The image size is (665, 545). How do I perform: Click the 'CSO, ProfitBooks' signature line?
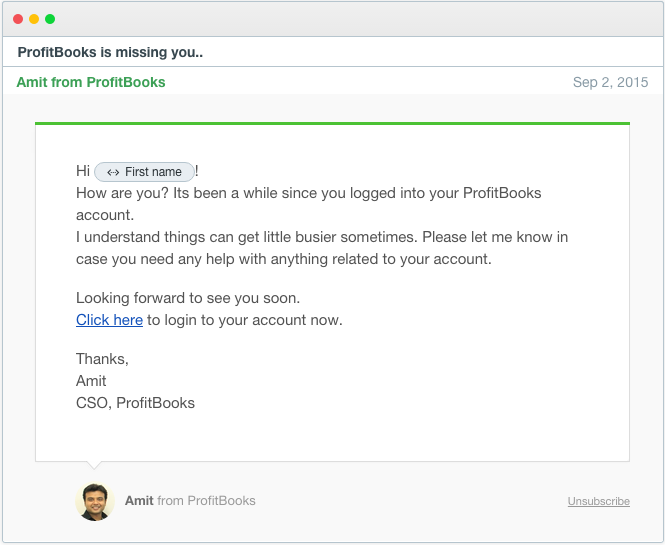pos(135,403)
